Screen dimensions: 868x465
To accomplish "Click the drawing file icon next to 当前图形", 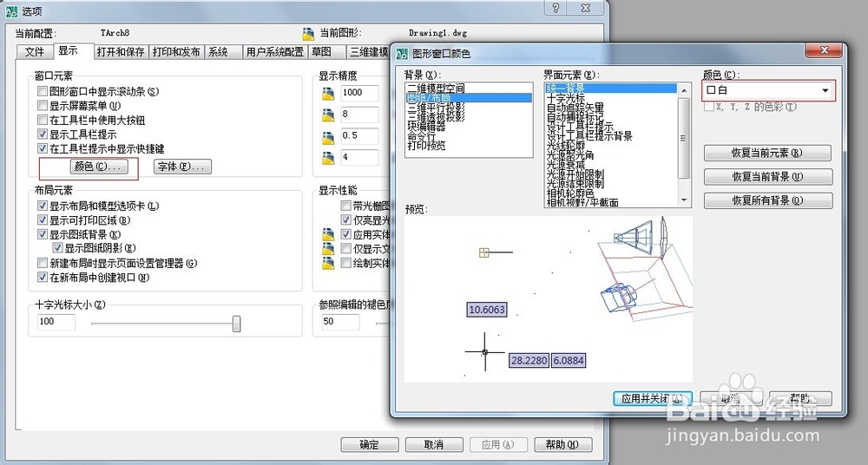I will 308,33.
